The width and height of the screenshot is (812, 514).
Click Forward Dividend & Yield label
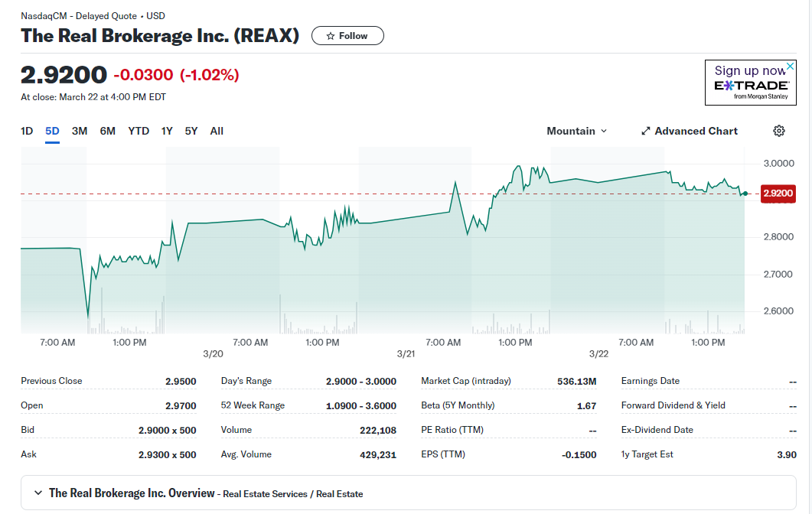(673, 405)
